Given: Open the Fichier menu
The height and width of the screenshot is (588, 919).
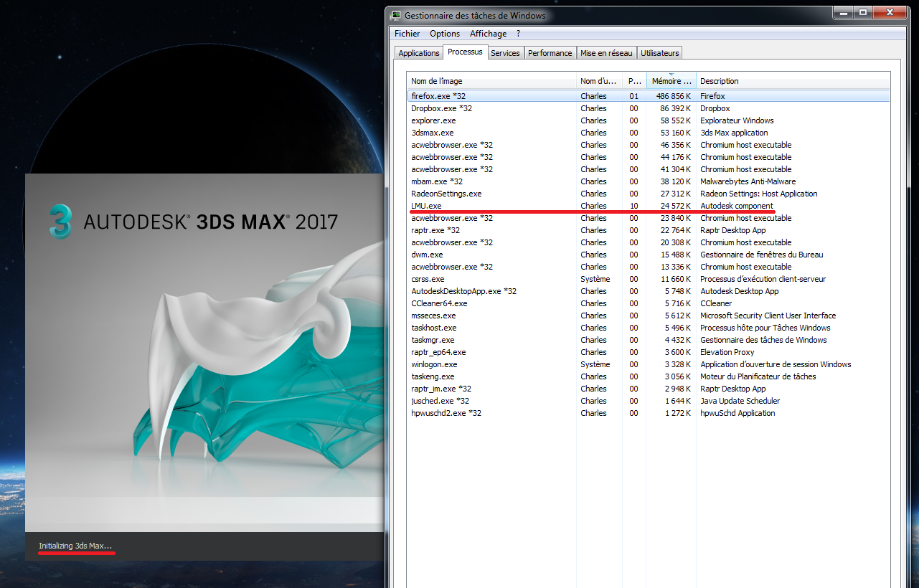Looking at the screenshot, I should (x=407, y=34).
